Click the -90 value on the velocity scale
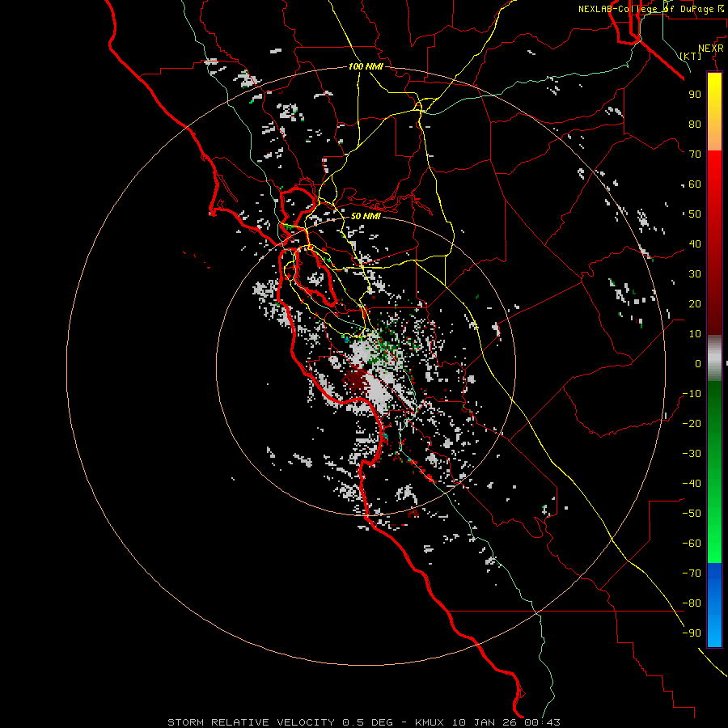The height and width of the screenshot is (728, 728). coord(692,633)
